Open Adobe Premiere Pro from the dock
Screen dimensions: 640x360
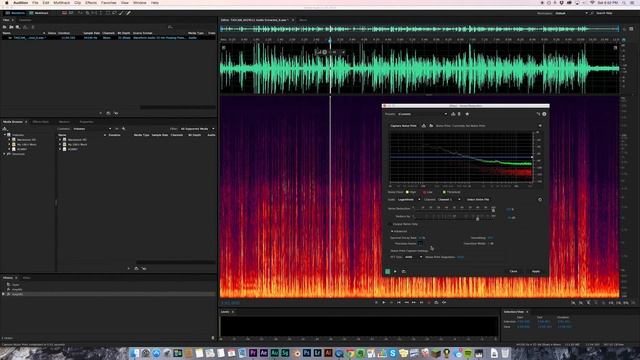click(253, 353)
